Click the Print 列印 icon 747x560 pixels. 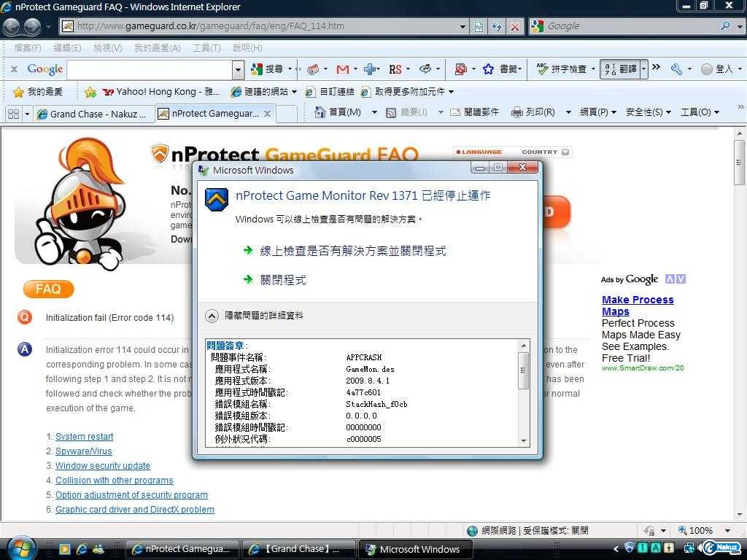[517, 112]
